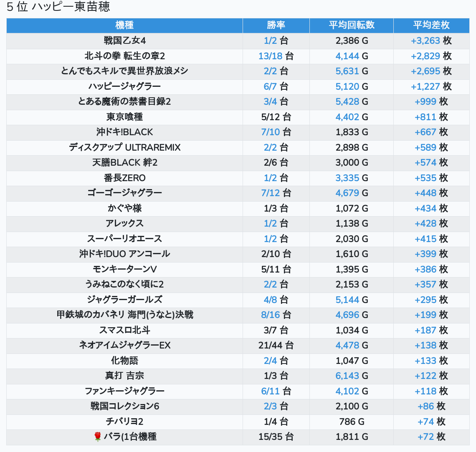Select the かぐや様 machine name

[x=124, y=208]
